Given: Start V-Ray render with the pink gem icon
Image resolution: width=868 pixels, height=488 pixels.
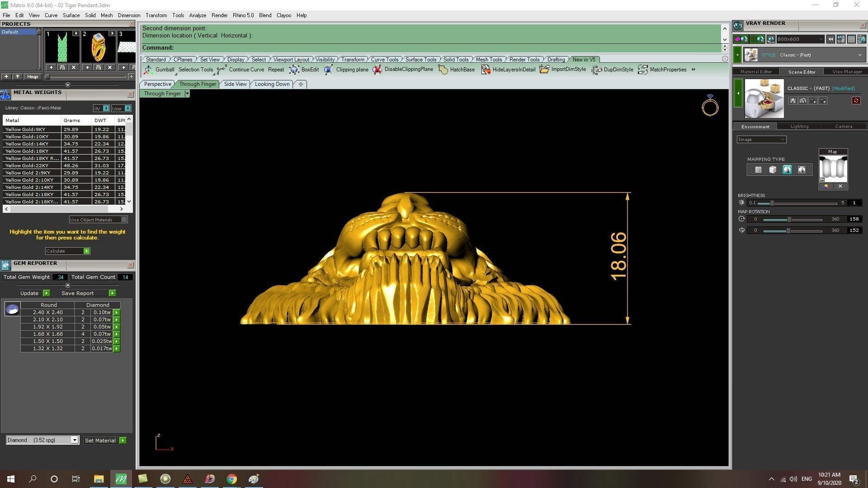Looking at the screenshot, I should tap(740, 39).
